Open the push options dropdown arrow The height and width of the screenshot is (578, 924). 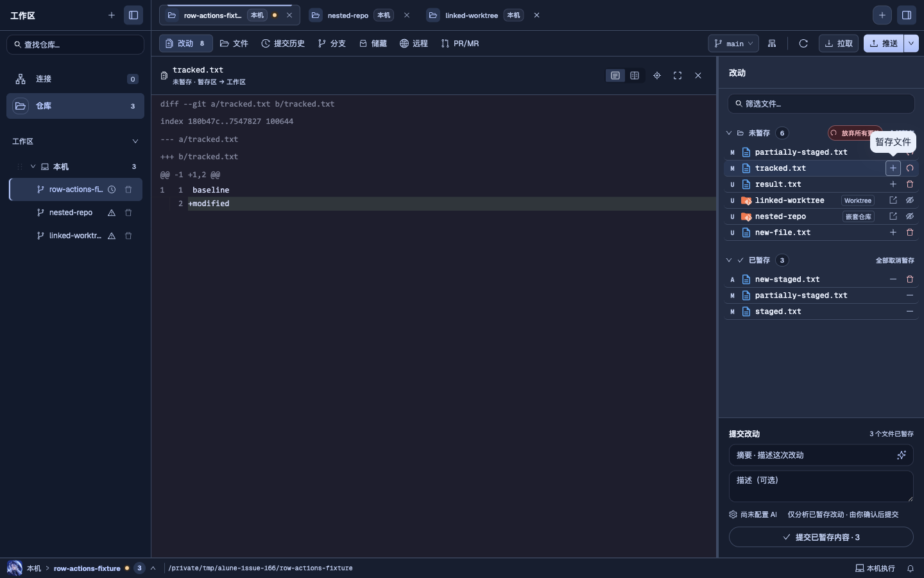click(911, 44)
